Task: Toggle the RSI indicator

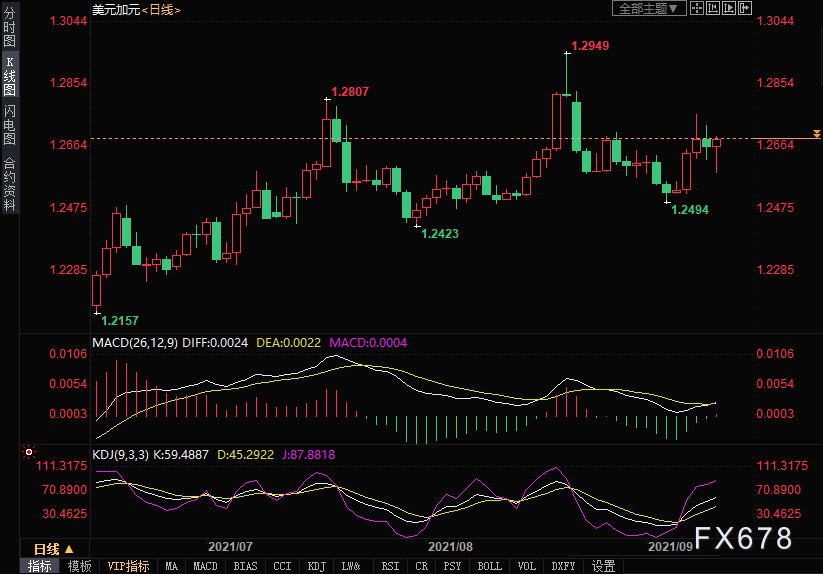Action: tap(390, 566)
